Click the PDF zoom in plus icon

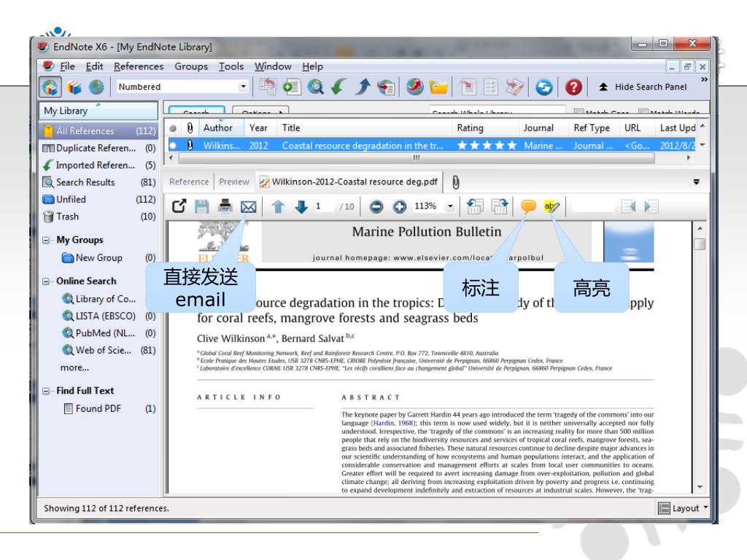click(400, 206)
